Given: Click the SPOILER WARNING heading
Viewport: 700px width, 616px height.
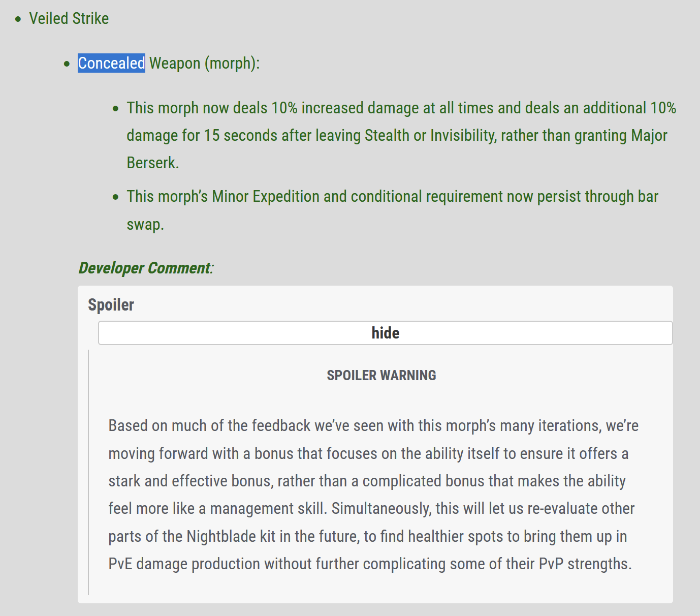Looking at the screenshot, I should (x=381, y=375).
